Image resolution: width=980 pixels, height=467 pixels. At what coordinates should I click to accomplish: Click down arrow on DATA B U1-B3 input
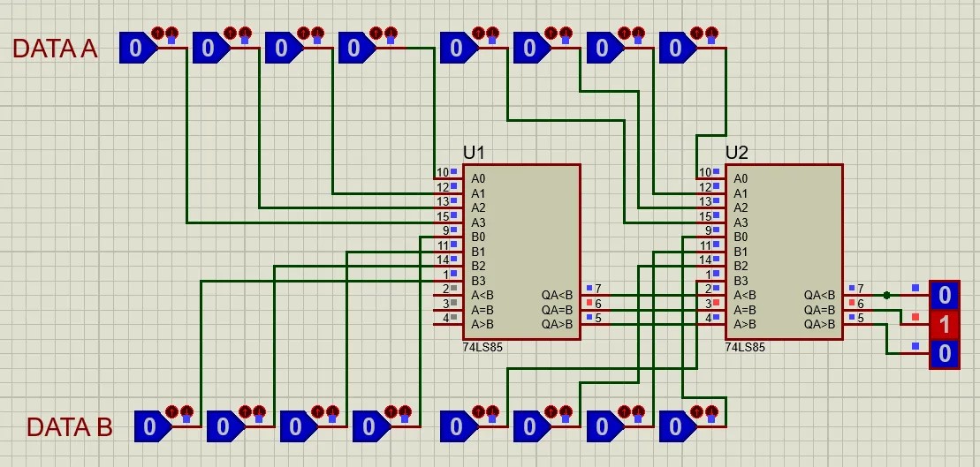point(186,411)
